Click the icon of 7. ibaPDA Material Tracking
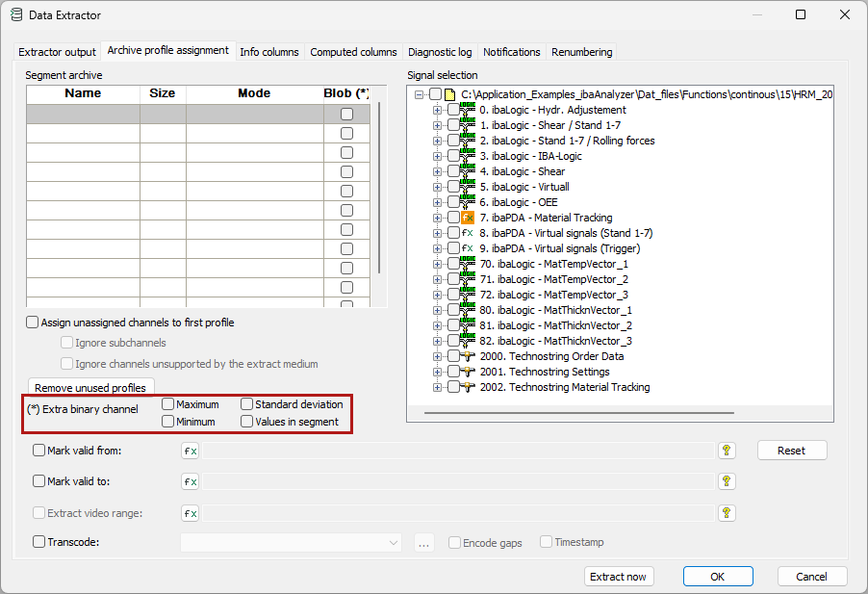868x594 pixels. pos(468,218)
